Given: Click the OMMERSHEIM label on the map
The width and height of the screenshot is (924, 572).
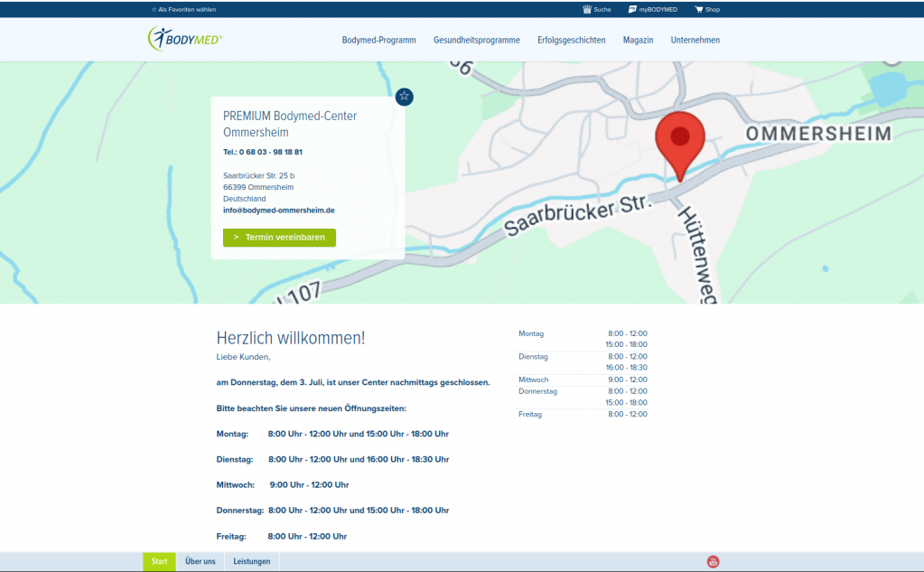Looking at the screenshot, I should (817, 134).
